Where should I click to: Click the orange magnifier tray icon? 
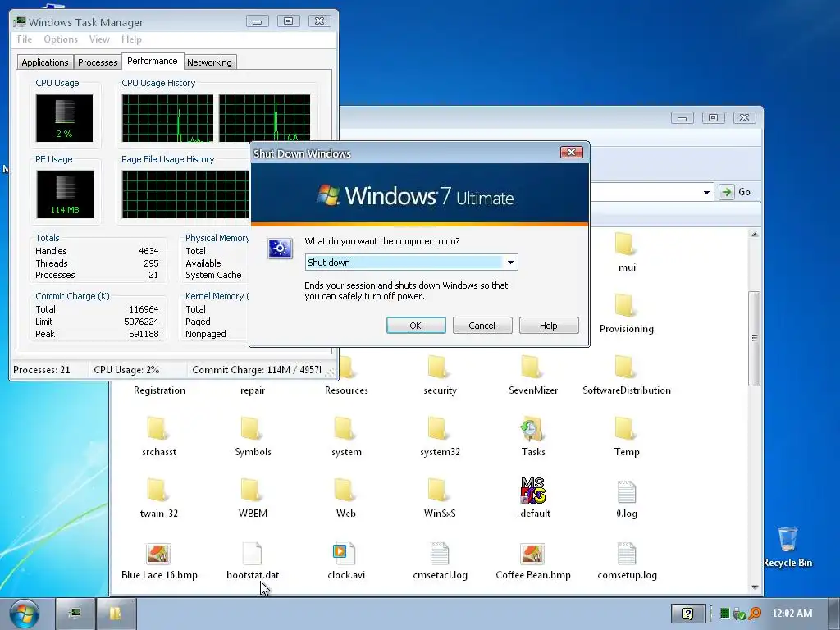point(755,614)
